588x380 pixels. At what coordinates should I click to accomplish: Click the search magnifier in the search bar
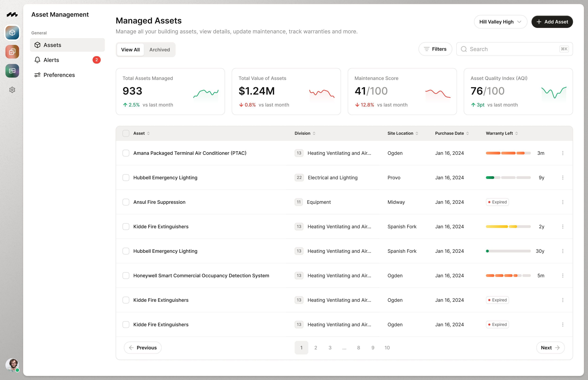click(464, 49)
